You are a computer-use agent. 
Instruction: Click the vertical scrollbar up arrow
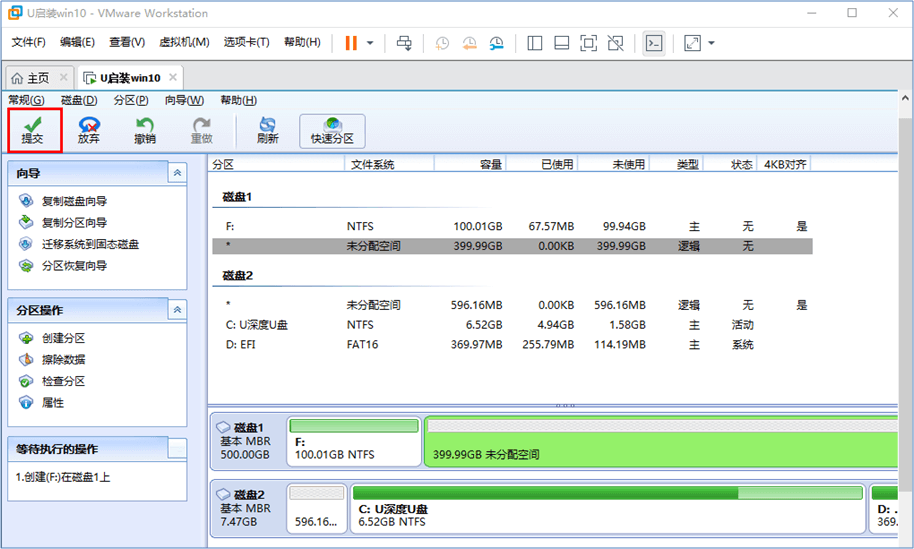pyautogui.click(x=905, y=98)
